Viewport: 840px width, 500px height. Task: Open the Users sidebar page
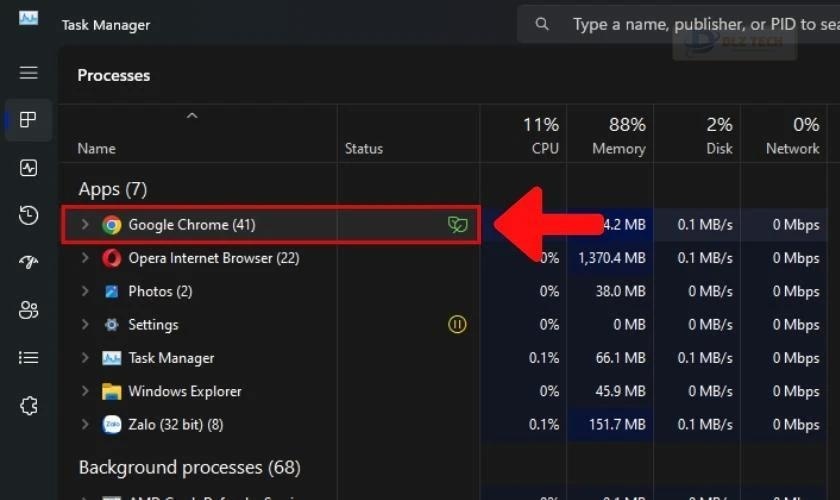[28, 310]
